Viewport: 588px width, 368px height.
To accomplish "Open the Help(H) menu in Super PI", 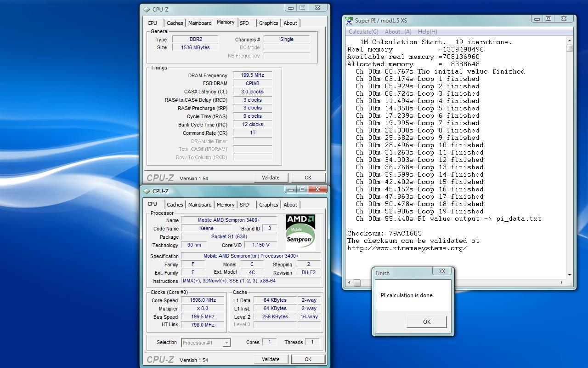I will pyautogui.click(x=427, y=32).
